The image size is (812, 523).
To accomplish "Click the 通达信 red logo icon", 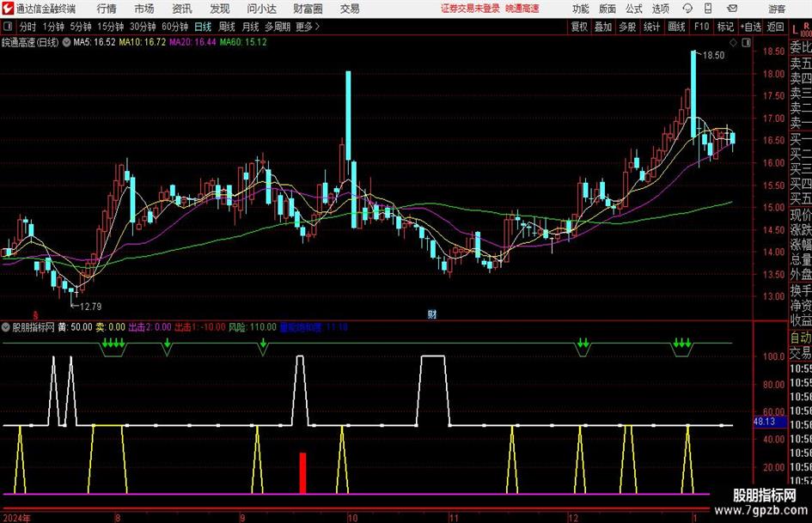I will 9,9.
